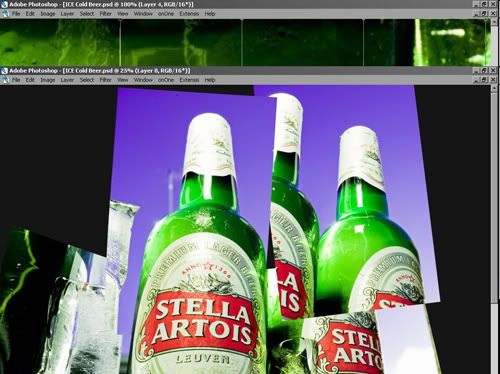Close the 25% Photoshop application window
This screenshot has height=374, width=500.
493,71
